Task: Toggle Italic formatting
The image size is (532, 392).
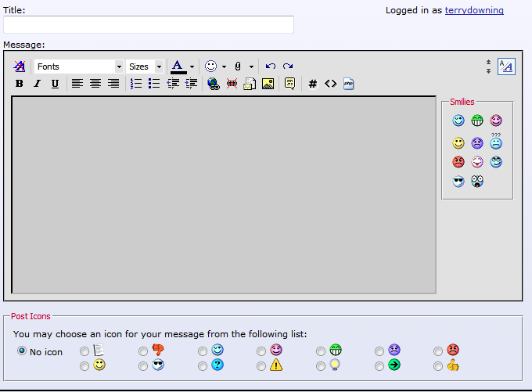Action: tap(37, 84)
